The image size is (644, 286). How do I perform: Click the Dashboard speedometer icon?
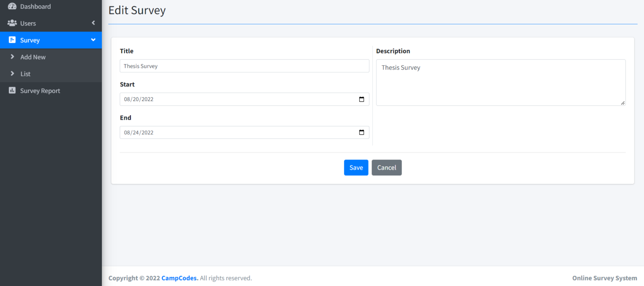(12, 6)
